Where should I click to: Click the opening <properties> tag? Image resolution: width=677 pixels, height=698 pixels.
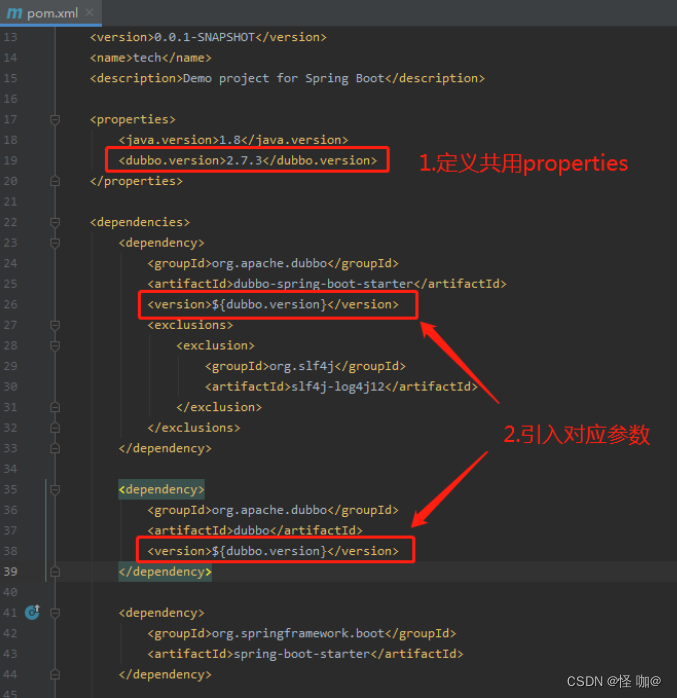[133, 119]
